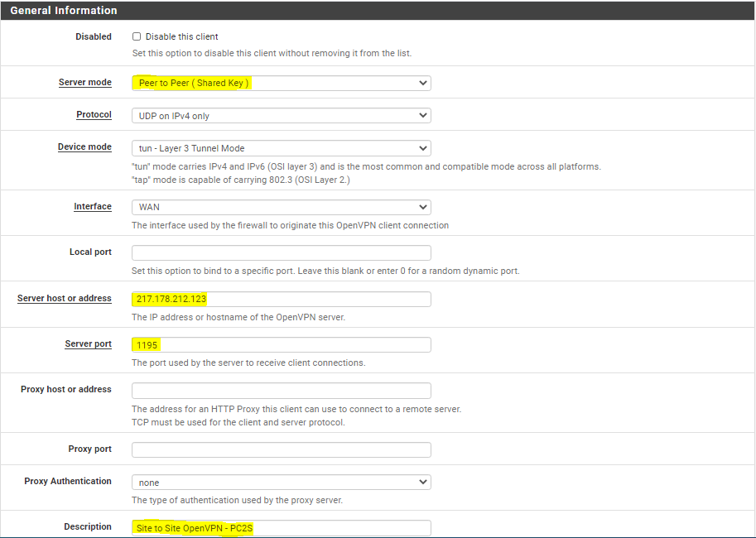Check the Disable this client checkbox
Screen dimensions: 756x538
coord(137,36)
